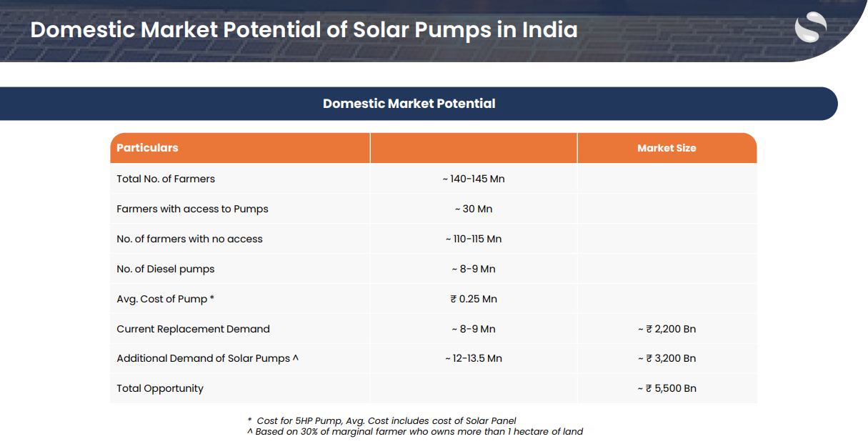Click 'No. of farmers with no access' label

[189, 239]
